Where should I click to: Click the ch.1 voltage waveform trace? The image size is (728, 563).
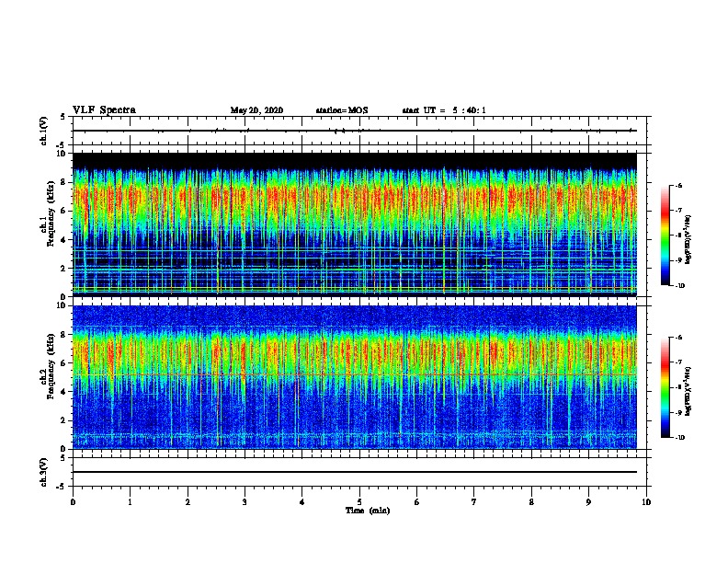(355, 131)
